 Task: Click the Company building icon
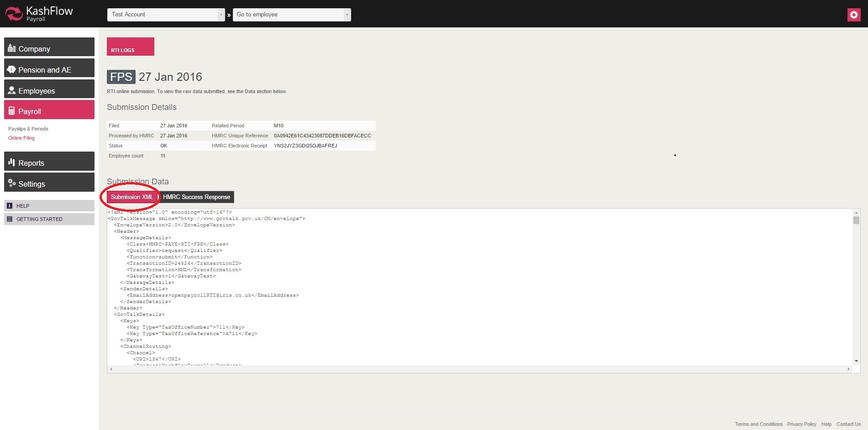click(x=12, y=48)
